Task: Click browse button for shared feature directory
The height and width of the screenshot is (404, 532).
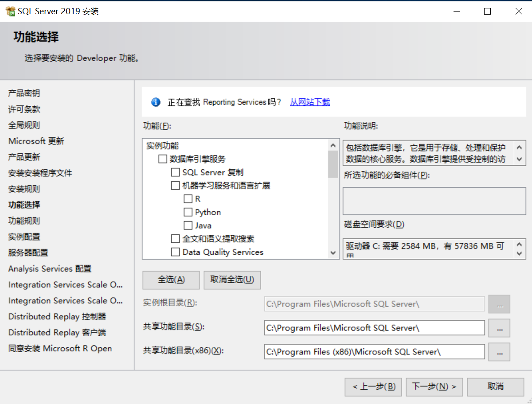Action: point(499,328)
